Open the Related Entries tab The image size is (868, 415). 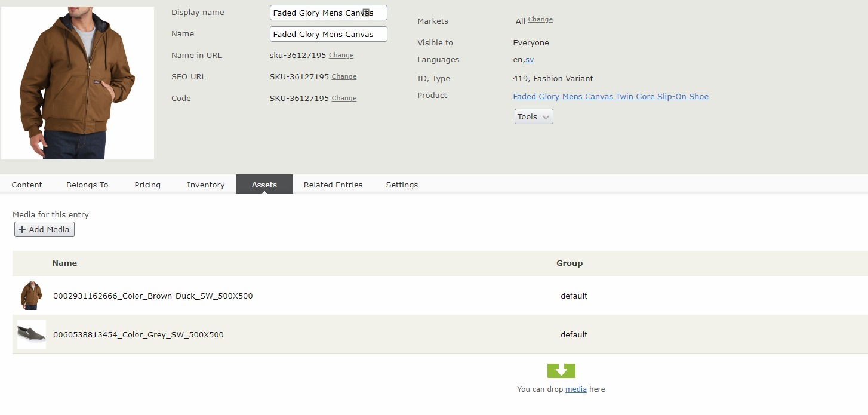coord(333,185)
